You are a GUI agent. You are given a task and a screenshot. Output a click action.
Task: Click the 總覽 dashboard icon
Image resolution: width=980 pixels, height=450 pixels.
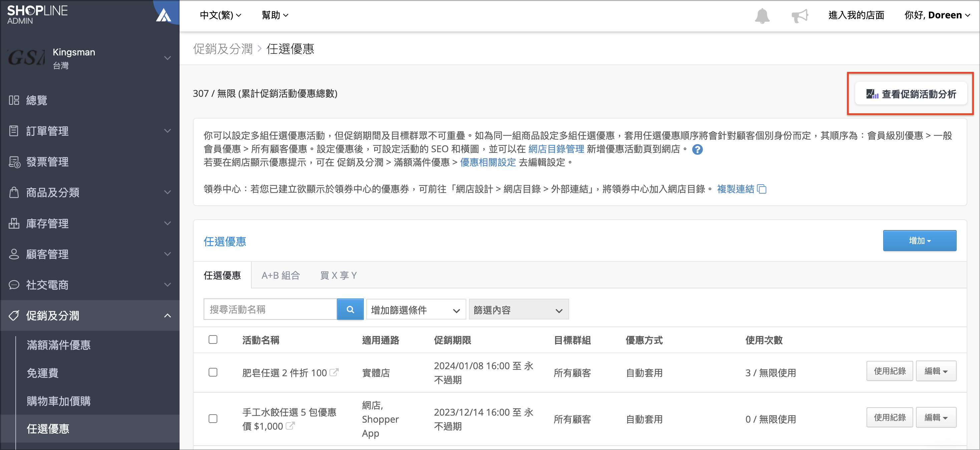click(x=14, y=100)
